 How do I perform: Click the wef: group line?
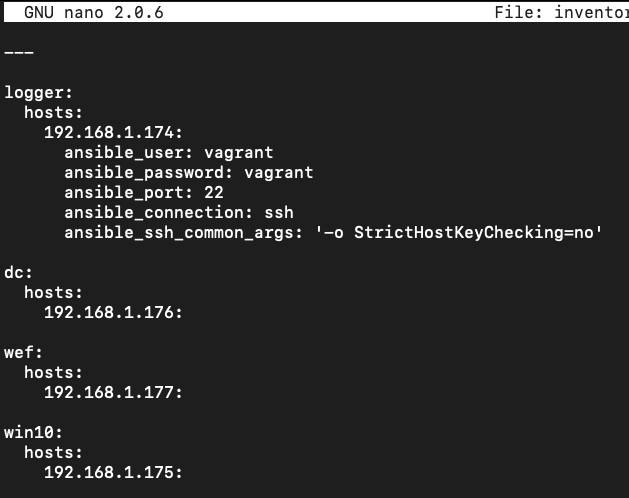tap(23, 352)
